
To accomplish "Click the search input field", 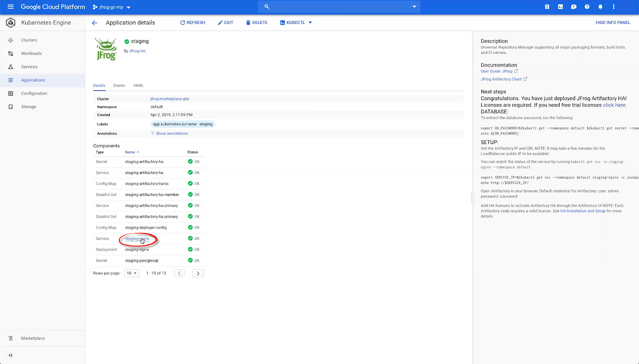I will [x=339, y=7].
